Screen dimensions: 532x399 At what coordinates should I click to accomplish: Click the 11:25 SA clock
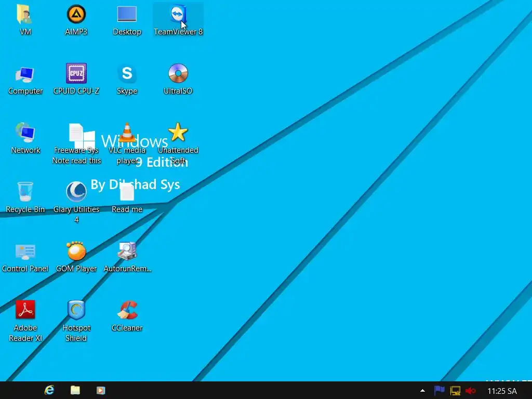pos(502,391)
